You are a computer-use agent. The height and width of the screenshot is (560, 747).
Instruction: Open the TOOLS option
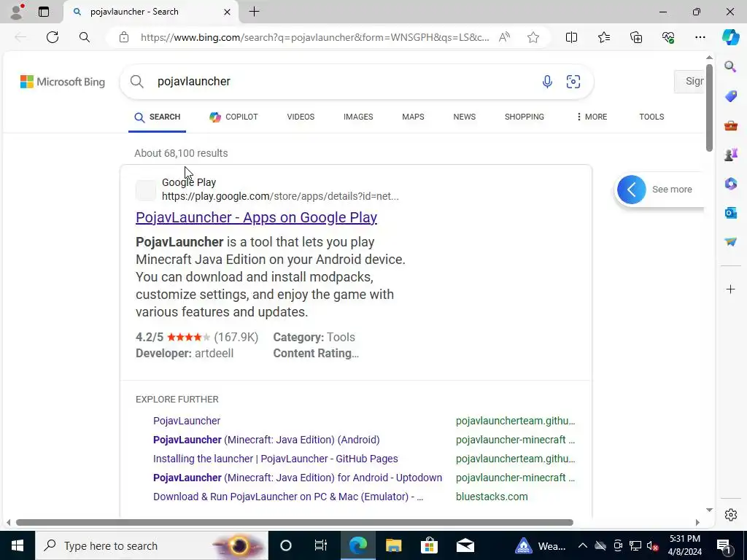[x=651, y=117]
